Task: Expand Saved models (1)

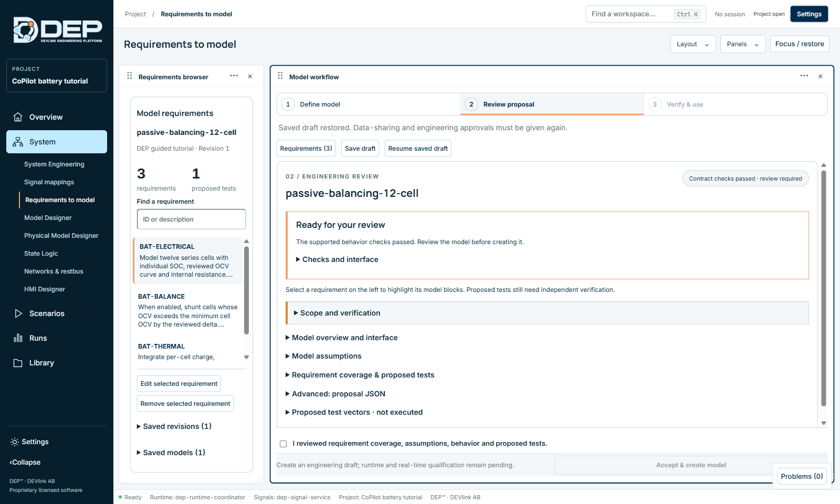Action: [171, 453]
